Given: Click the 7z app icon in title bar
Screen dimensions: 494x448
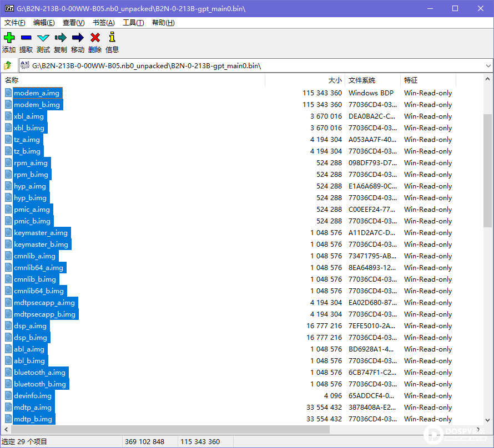Looking at the screenshot, I should 9,8.
